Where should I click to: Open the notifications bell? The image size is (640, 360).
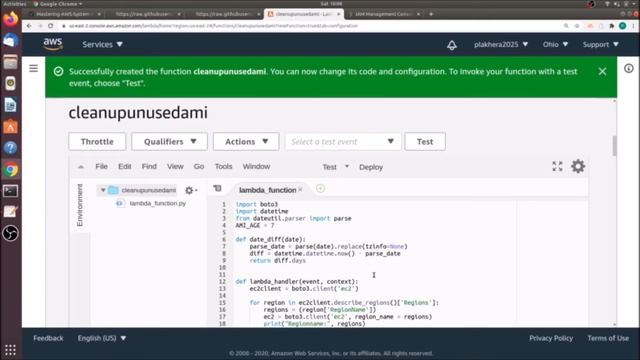click(451, 45)
